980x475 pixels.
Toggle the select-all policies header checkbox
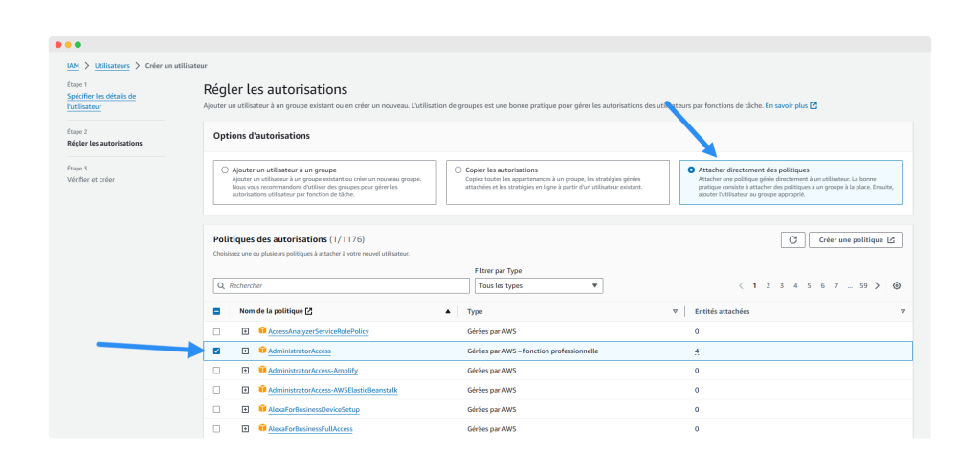tap(217, 311)
